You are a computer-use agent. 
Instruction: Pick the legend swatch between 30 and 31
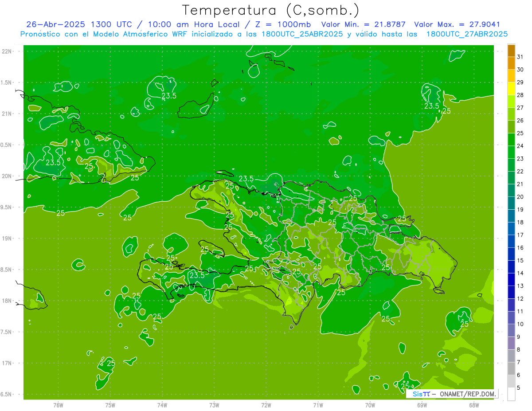511,63
